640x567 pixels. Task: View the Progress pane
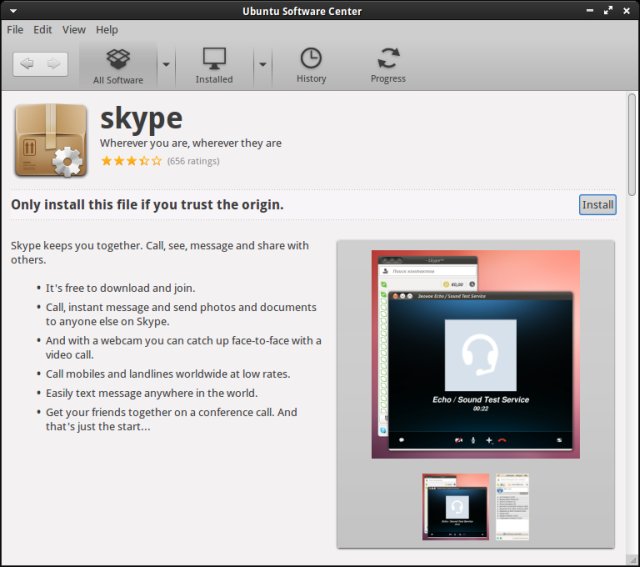pyautogui.click(x=388, y=66)
